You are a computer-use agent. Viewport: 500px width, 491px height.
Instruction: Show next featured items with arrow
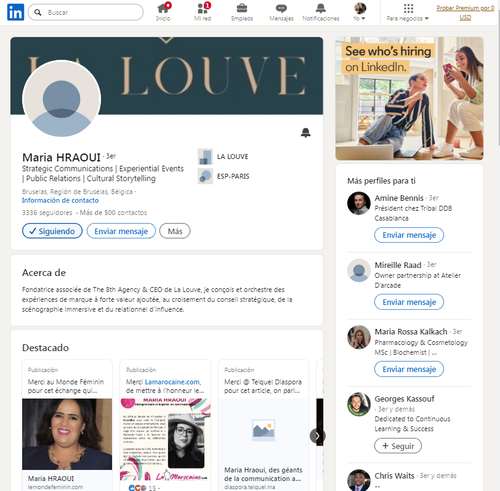click(x=317, y=436)
